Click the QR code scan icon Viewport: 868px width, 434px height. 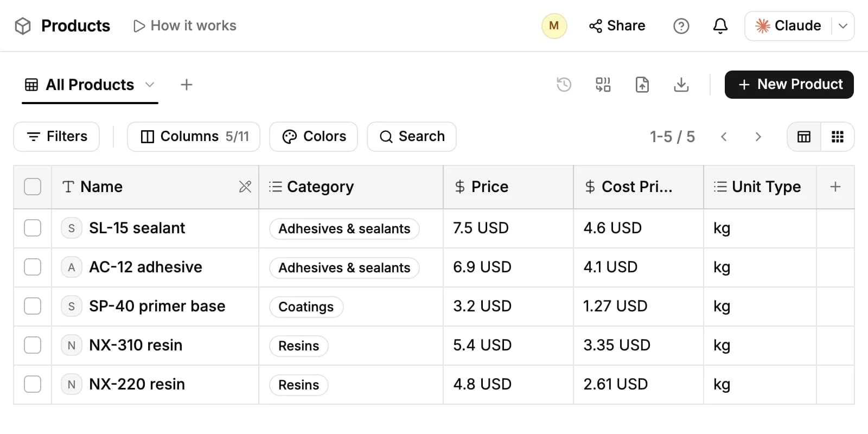point(603,85)
